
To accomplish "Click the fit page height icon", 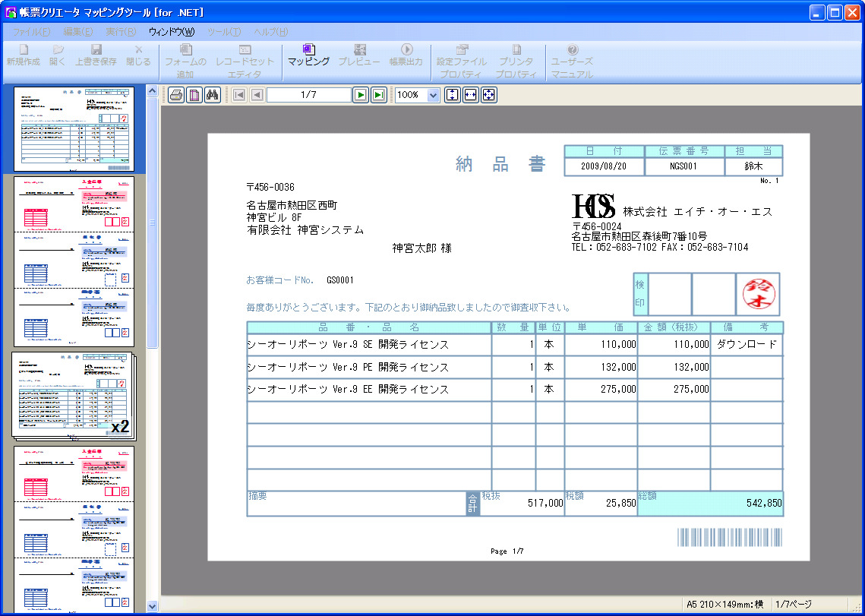I will tap(453, 95).
